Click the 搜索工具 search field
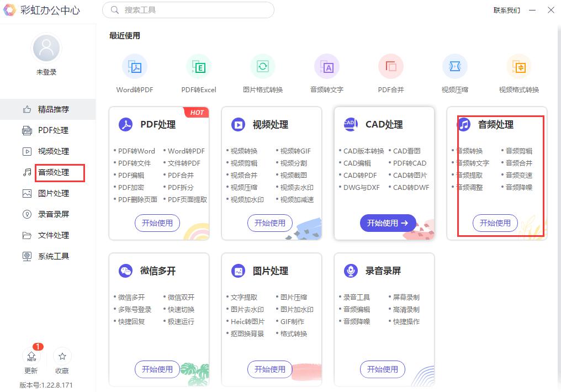Screen dimensions: 561x392 (188, 10)
